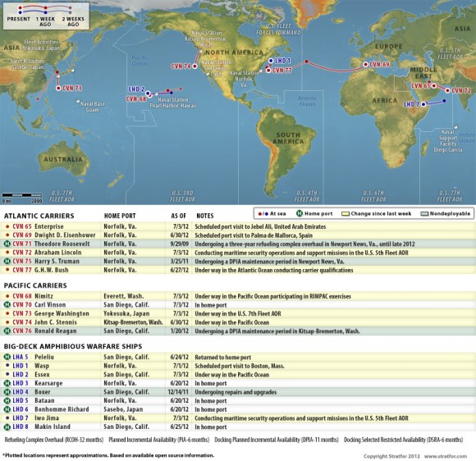Click the Atlantic Carriers section heading
Viewport: 476px width, 461px height.
pos(39,216)
